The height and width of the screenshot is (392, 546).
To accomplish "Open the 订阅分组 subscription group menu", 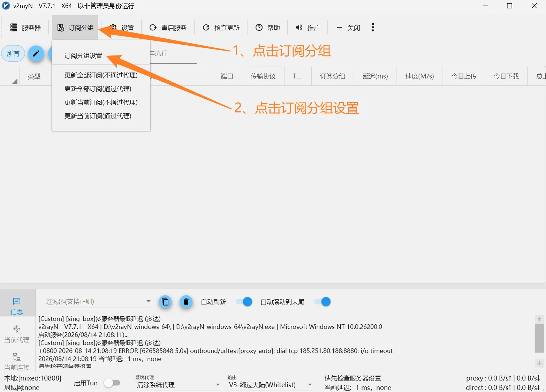I will point(75,28).
